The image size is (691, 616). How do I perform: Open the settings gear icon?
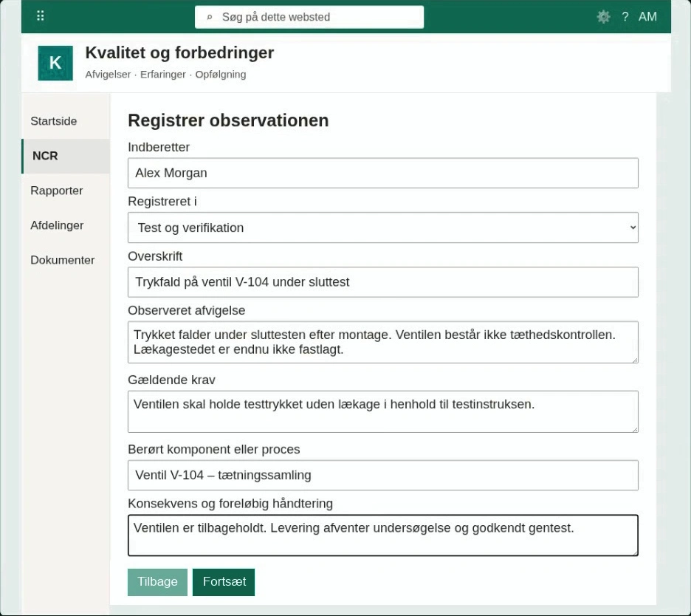click(x=603, y=17)
